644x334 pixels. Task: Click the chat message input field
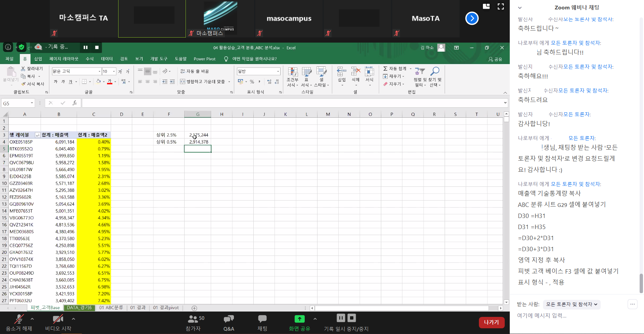coord(571,316)
